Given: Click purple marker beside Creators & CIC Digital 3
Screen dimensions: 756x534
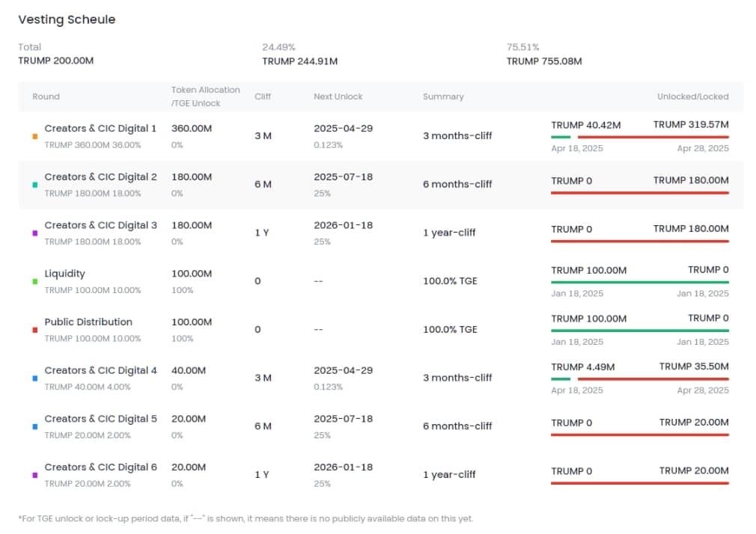Looking at the screenshot, I should pos(35,233).
